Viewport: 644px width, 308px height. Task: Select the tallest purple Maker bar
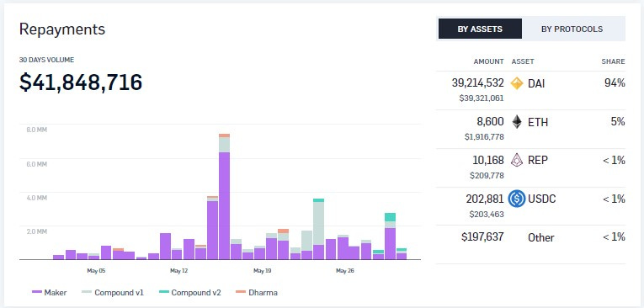pyautogui.click(x=224, y=205)
